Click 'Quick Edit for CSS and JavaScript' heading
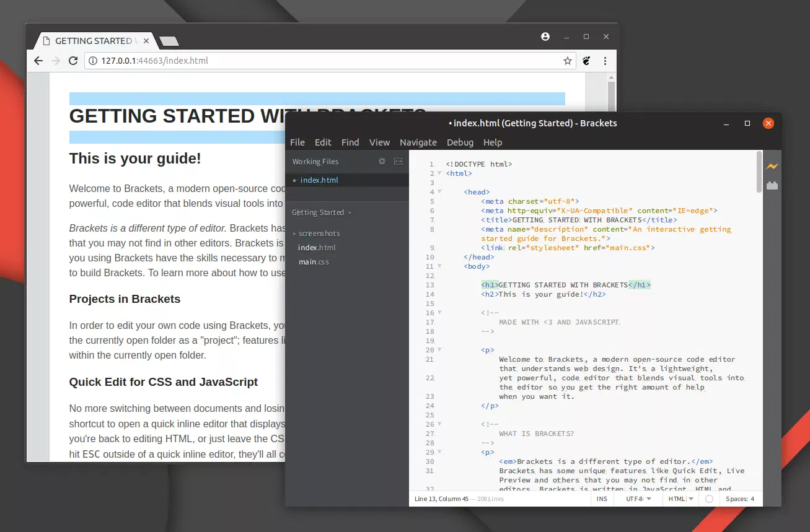This screenshot has height=532, width=810. pos(164,382)
